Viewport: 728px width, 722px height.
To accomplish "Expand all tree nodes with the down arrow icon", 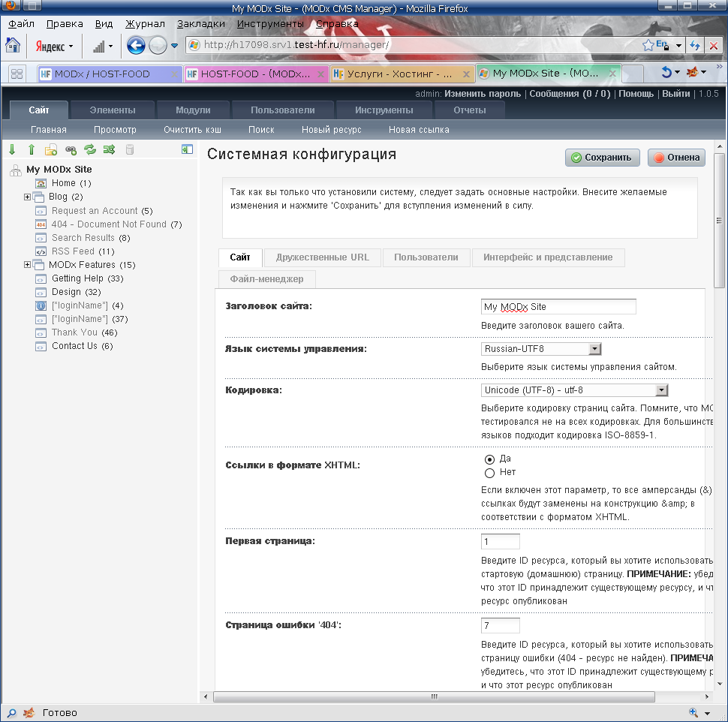I will pyautogui.click(x=12, y=149).
